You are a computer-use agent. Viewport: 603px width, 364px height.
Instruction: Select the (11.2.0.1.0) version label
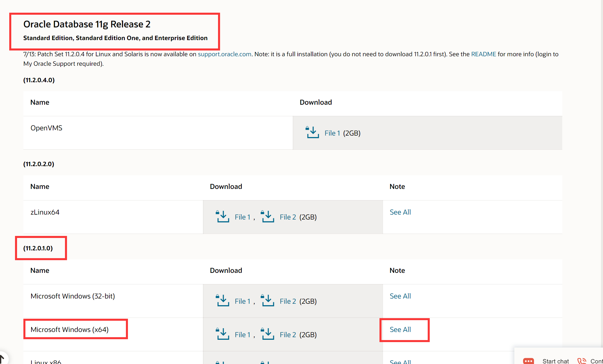(38, 248)
